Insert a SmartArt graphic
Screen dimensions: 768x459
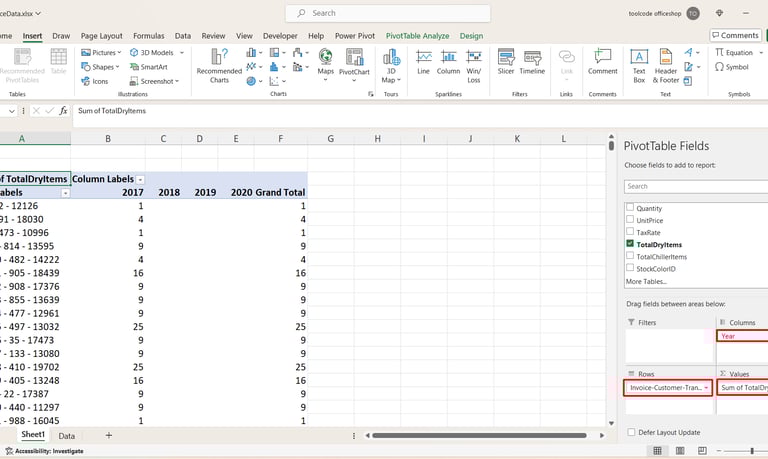click(x=148, y=67)
